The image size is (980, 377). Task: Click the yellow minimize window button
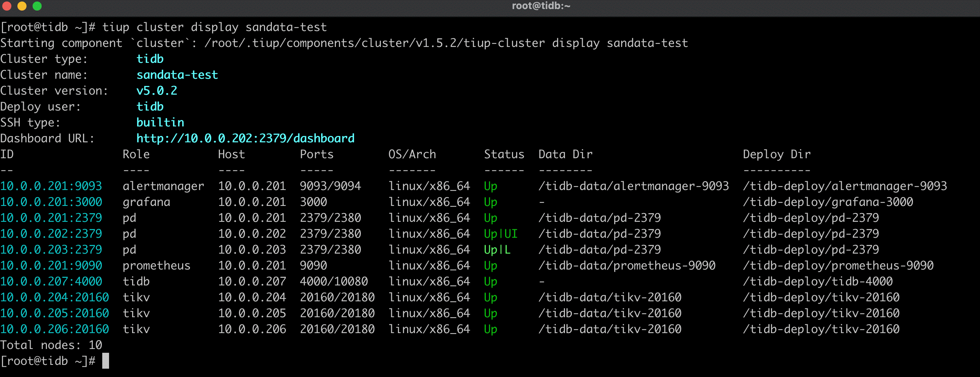pos(22,6)
